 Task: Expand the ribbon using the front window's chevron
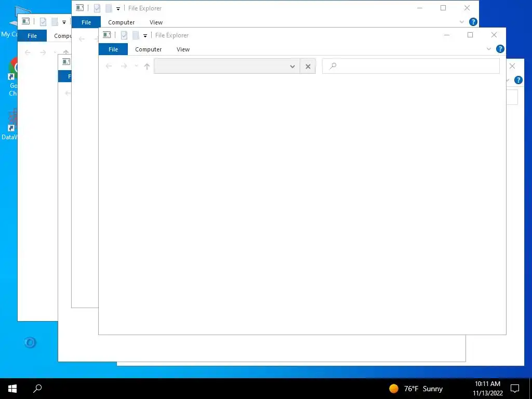coord(488,49)
